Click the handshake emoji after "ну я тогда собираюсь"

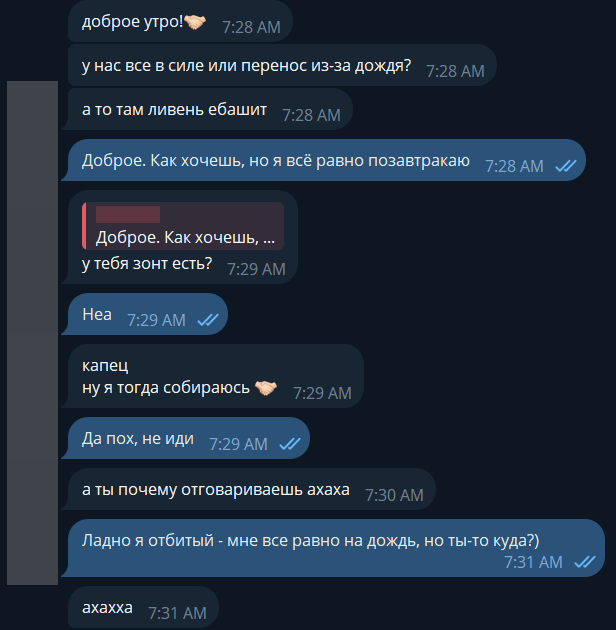point(266,388)
